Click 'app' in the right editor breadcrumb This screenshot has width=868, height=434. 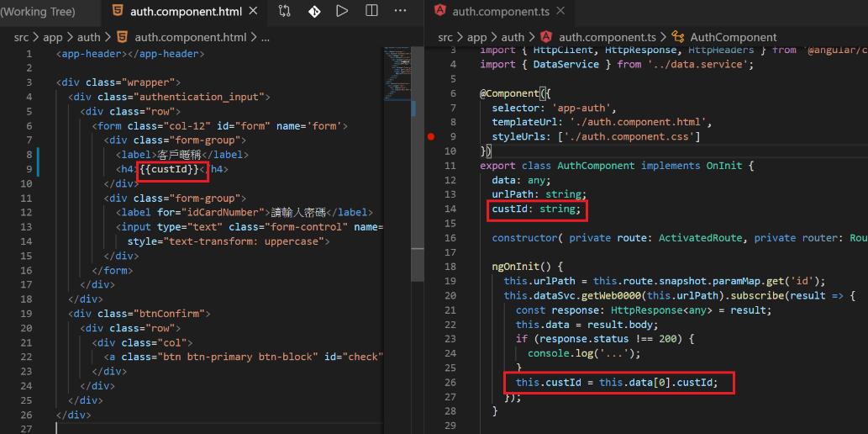point(477,37)
